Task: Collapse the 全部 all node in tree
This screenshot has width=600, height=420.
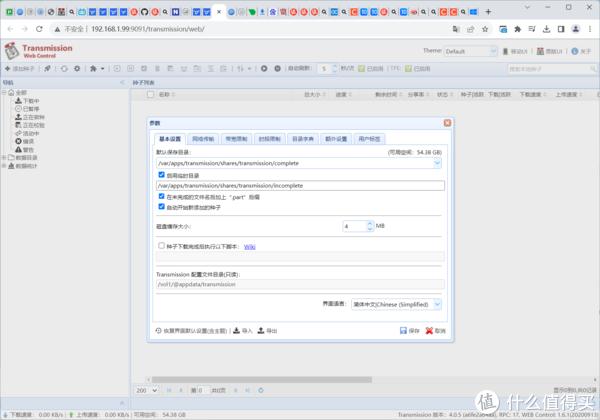Action: 4,93
